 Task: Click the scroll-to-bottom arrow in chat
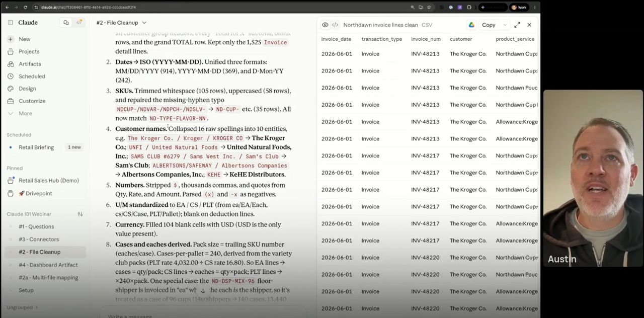[x=203, y=291]
